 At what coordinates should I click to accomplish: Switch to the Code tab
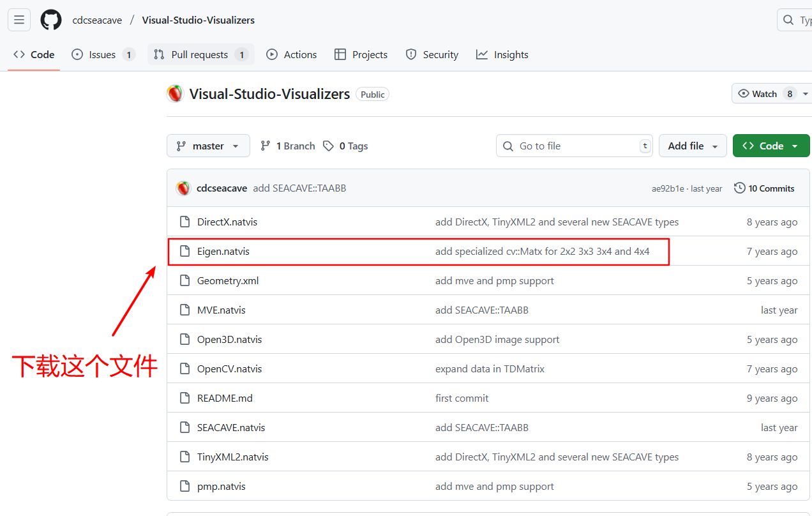point(34,55)
